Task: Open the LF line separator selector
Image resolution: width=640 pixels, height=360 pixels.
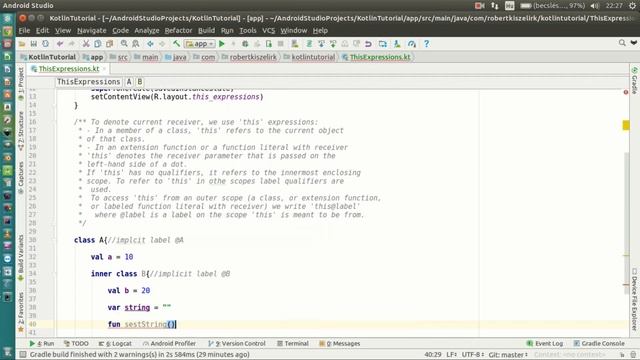Action: [451, 355]
